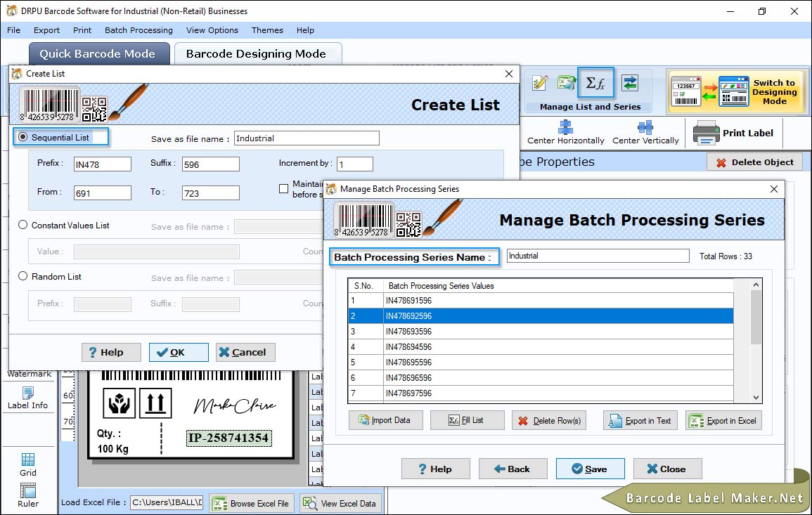Select highlighted row IN478692596
Screen dimensions: 812x515
coord(541,315)
